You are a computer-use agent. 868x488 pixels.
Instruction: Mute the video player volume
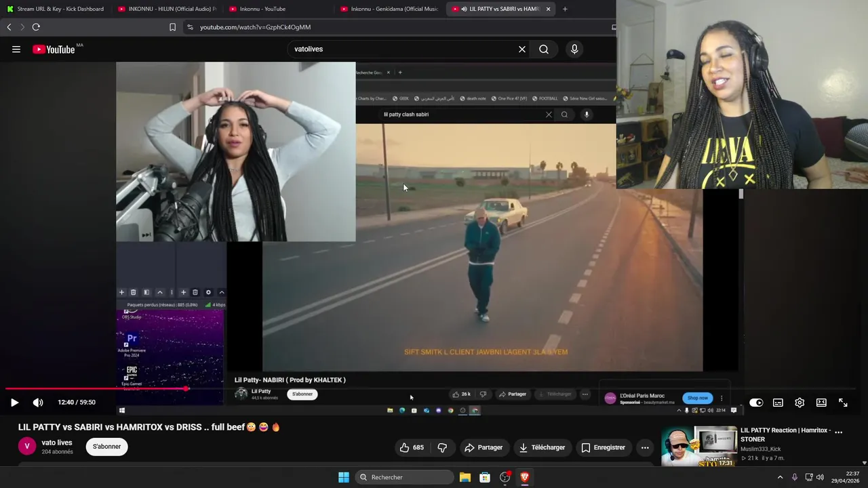(38, 403)
